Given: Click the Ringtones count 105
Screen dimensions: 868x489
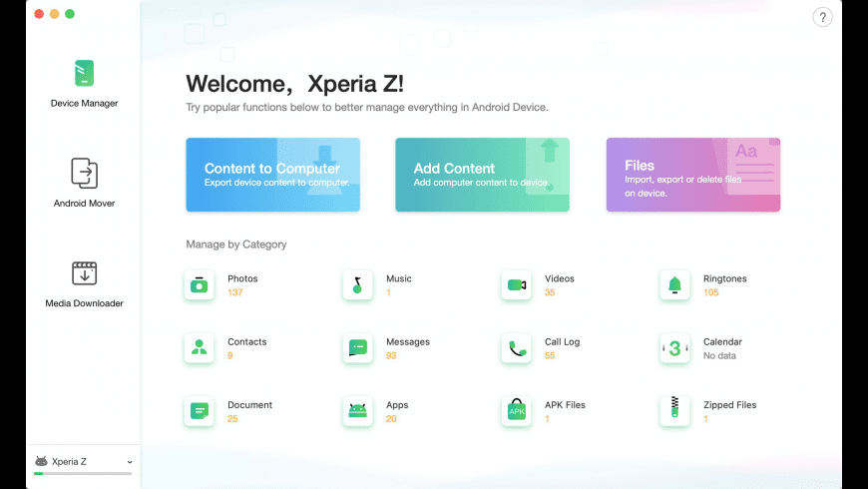Looking at the screenshot, I should click(710, 292).
